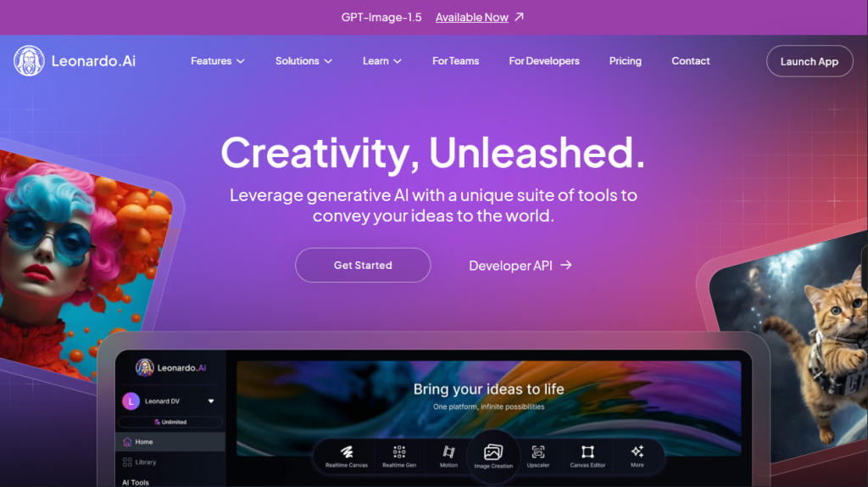Viewport: 868px width, 487px height.
Task: Open the Pricing page
Action: [x=626, y=61]
